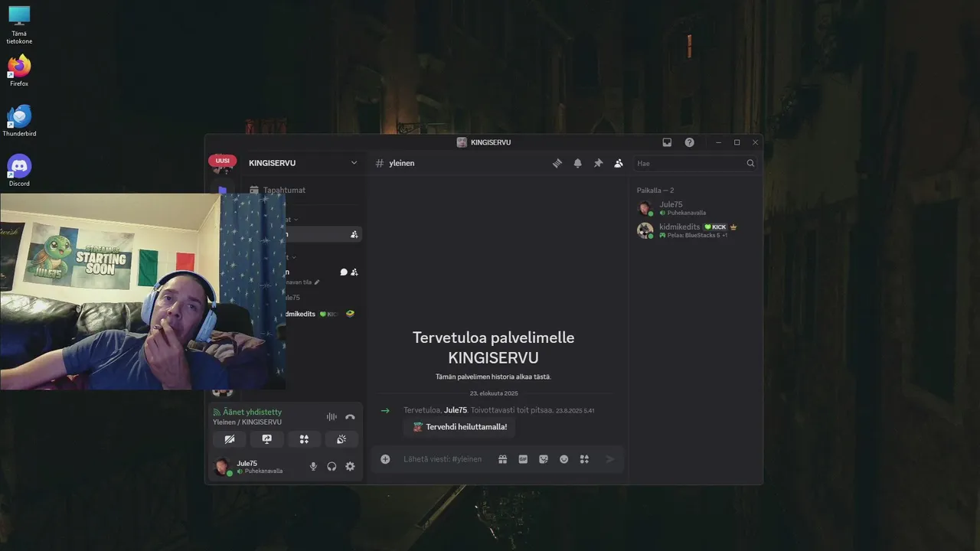This screenshot has height=551, width=980.
Task: Click invite icon on the voice channel
Action: pos(354,272)
